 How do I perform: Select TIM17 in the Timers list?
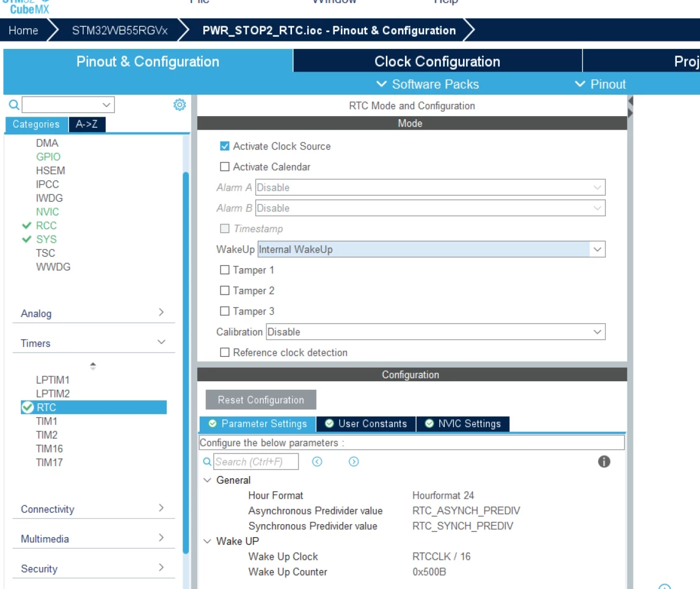point(49,463)
